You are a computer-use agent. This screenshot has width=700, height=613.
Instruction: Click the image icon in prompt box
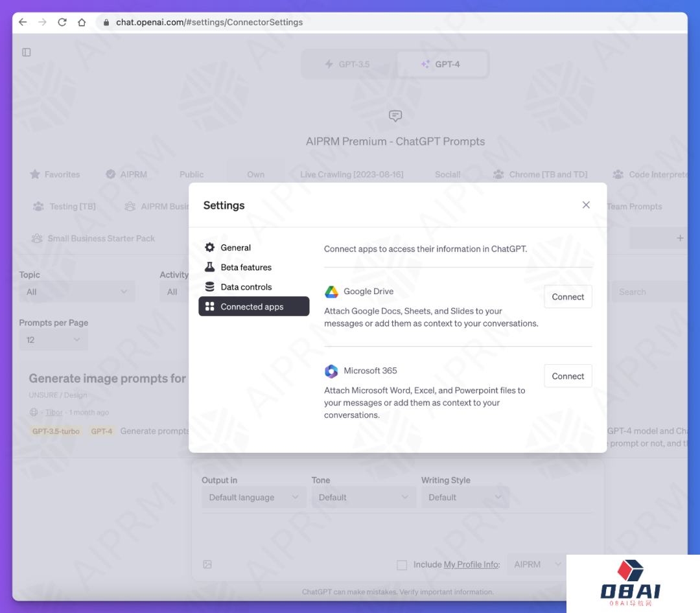coord(207,564)
